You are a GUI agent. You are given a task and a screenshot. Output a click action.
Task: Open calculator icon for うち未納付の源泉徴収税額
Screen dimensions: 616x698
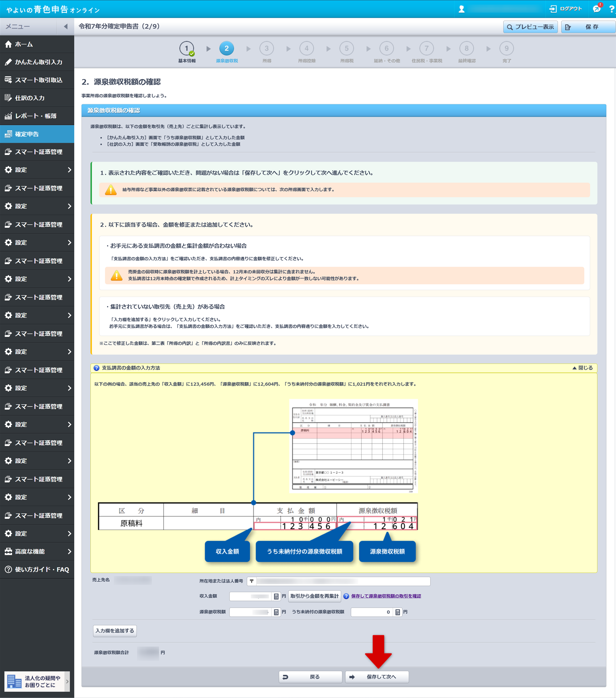coord(398,612)
